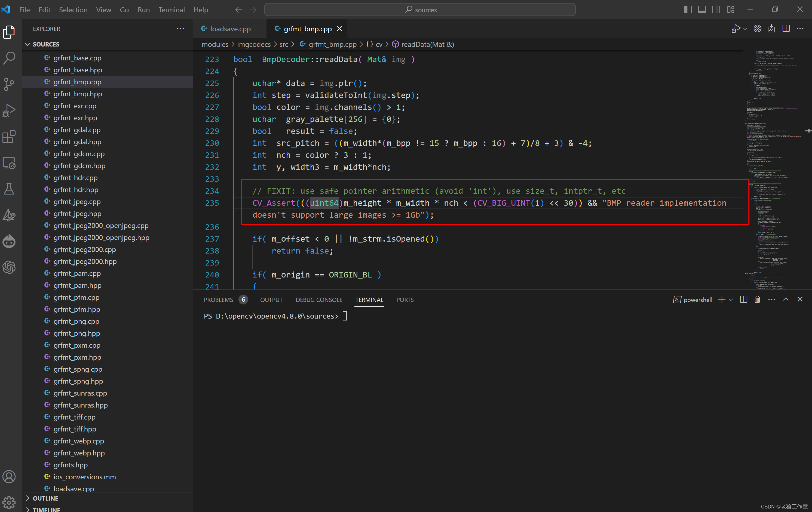Open editor More Actions ellipsis

[x=800, y=29]
